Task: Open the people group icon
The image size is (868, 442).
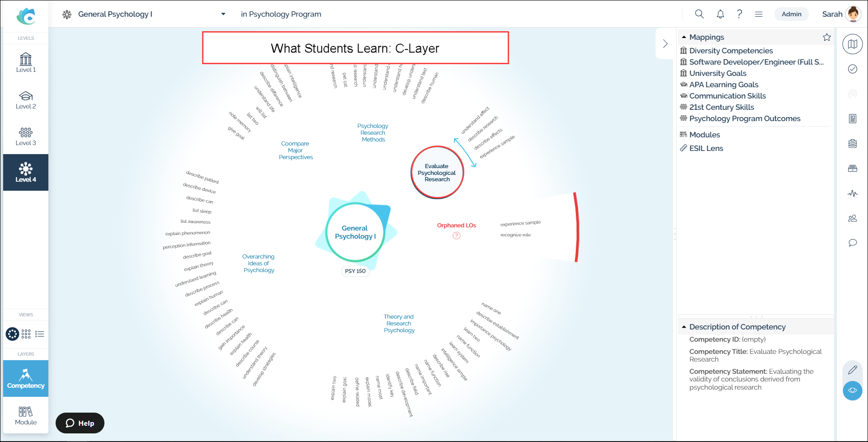Action: (x=853, y=218)
